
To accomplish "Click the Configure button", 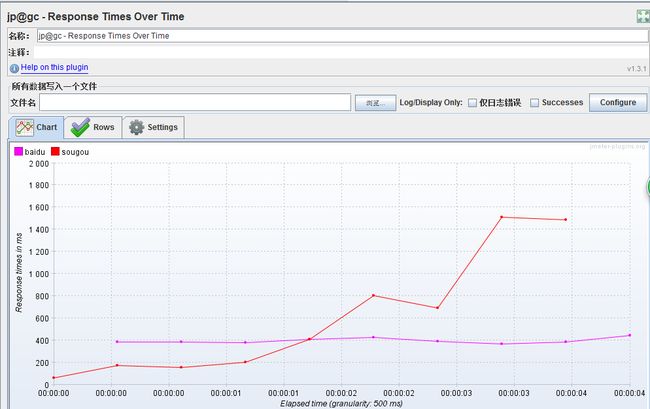I will [618, 102].
